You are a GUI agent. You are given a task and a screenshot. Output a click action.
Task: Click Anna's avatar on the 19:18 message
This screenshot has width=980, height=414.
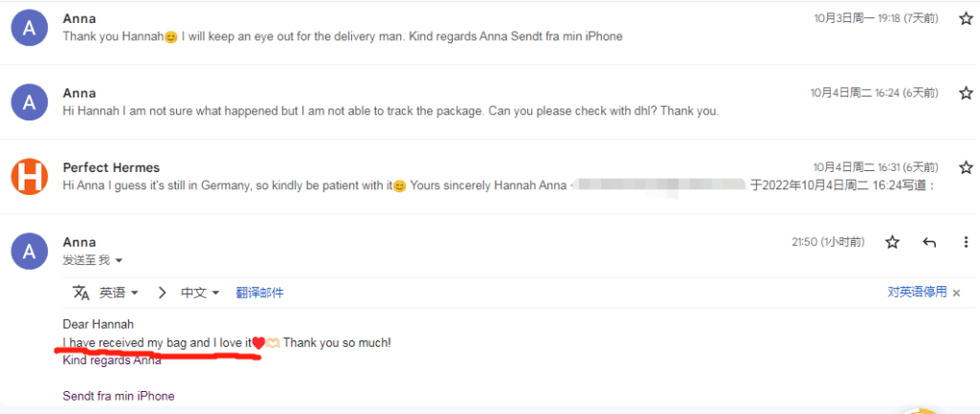(30, 28)
